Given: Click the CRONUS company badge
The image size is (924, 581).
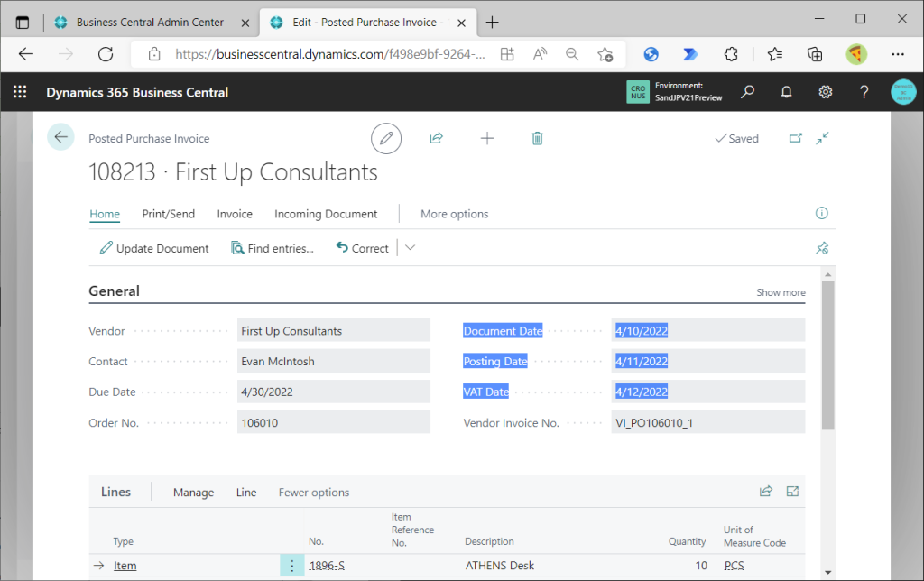Looking at the screenshot, I should 638,92.
